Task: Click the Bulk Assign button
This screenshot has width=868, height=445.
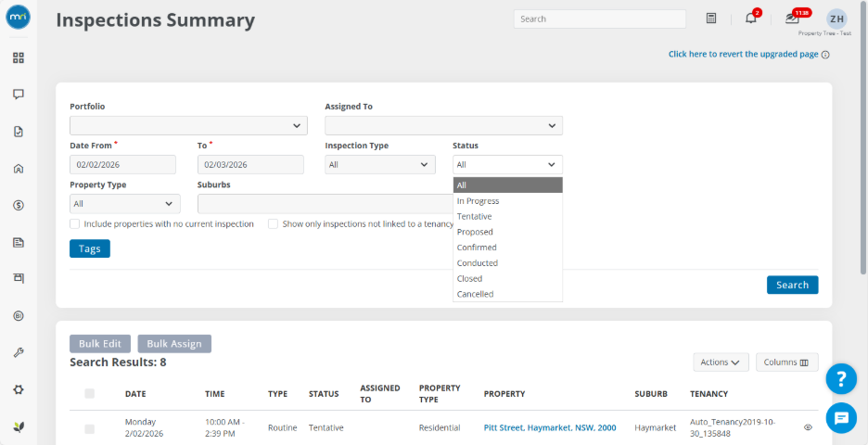Action: coord(174,344)
